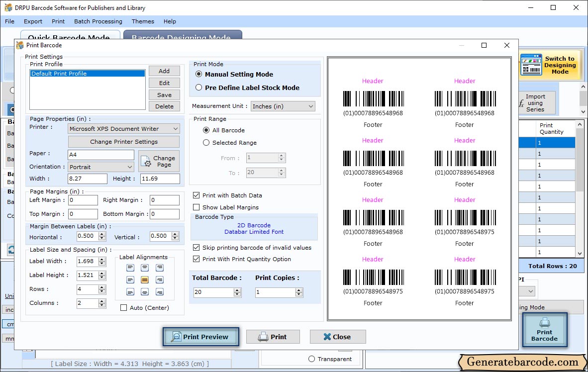
Task: Open the File menu
Action: pyautogui.click(x=10, y=21)
